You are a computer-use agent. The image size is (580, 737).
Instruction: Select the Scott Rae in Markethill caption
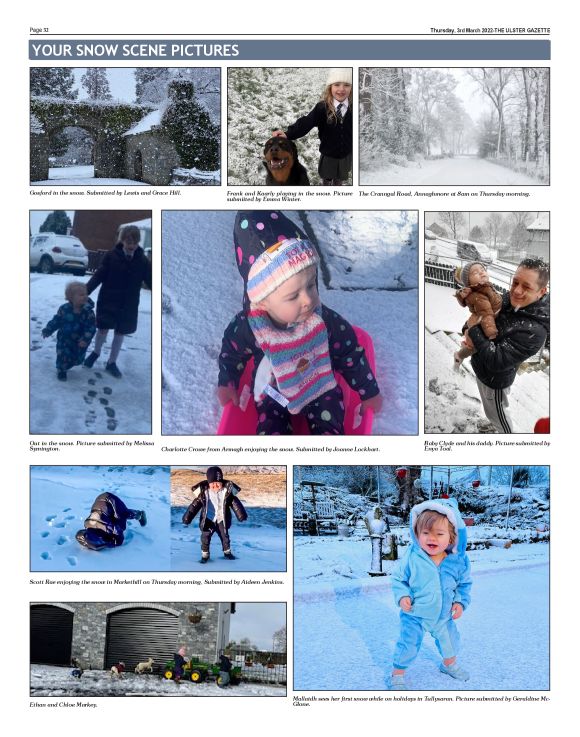(157, 582)
